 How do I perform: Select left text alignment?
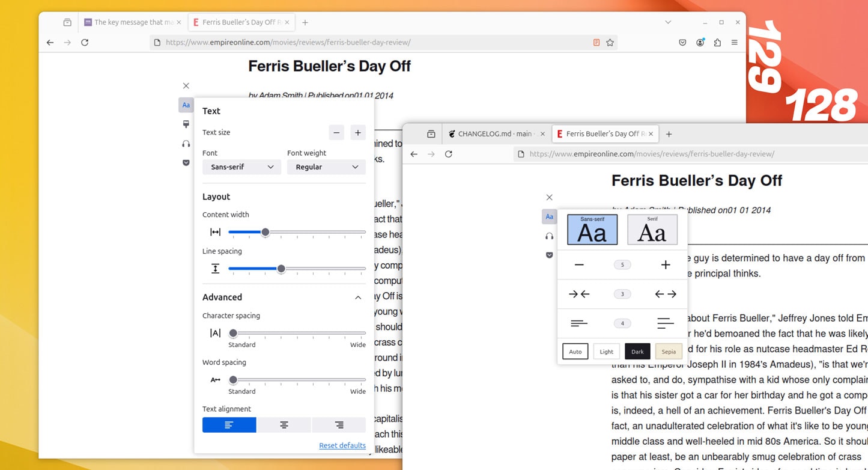229,425
